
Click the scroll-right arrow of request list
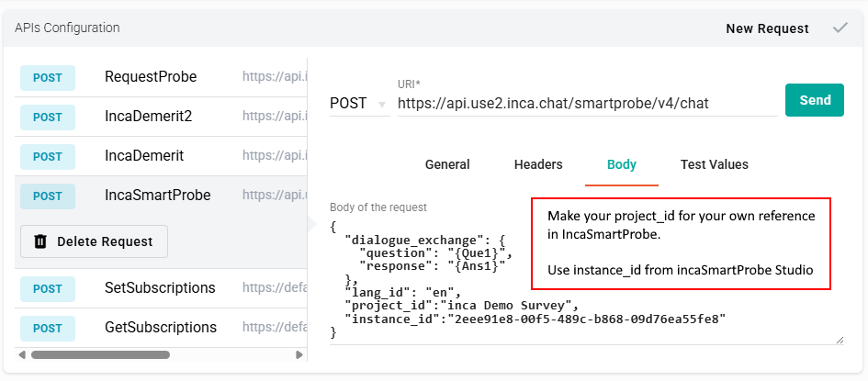click(x=299, y=354)
